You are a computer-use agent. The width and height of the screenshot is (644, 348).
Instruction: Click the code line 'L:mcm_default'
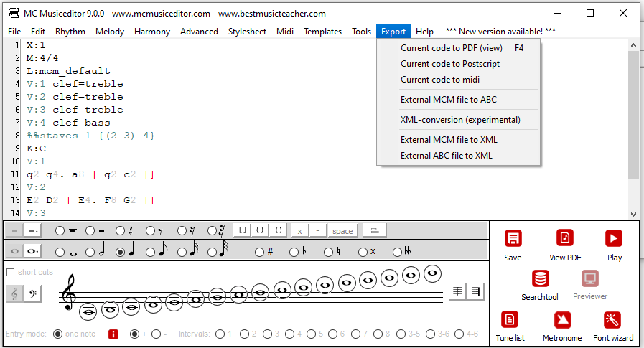(x=68, y=71)
